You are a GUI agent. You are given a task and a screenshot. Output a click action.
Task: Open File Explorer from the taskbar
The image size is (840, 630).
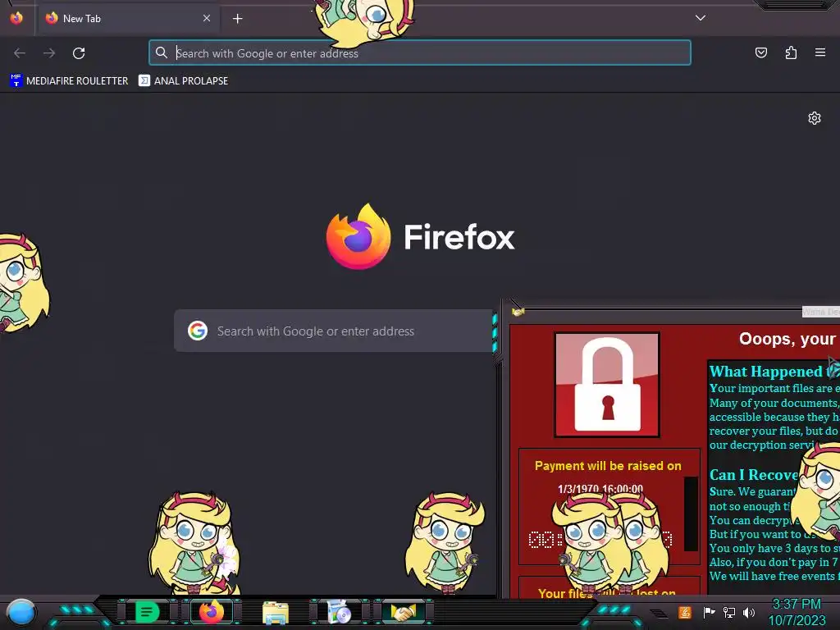pos(276,613)
